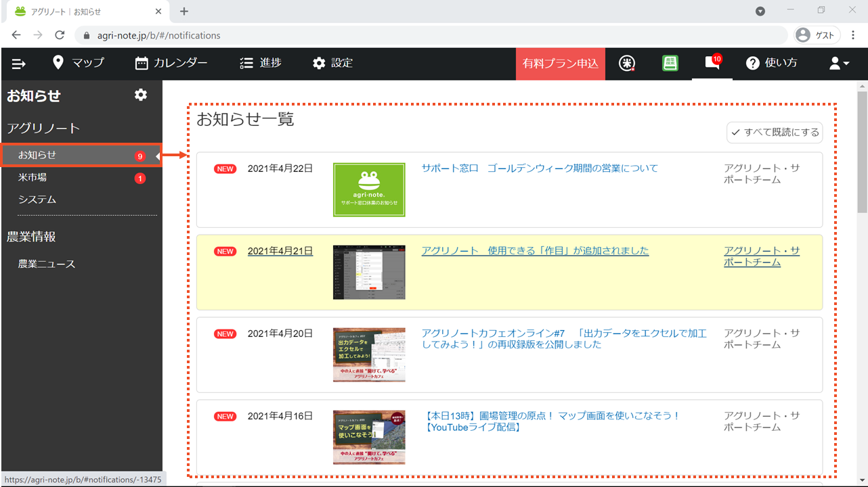Click the tab search dropdown arrow
The width and height of the screenshot is (868, 487).
point(760,11)
